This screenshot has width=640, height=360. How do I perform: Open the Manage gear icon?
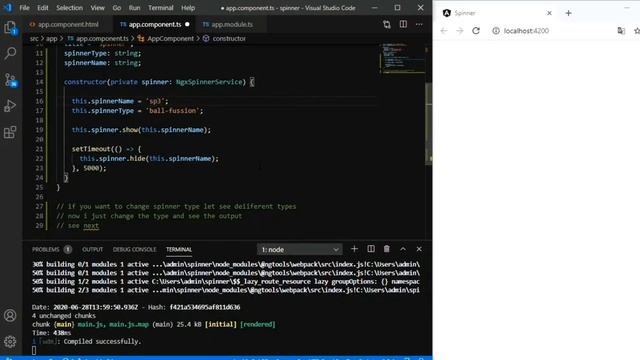point(10,341)
